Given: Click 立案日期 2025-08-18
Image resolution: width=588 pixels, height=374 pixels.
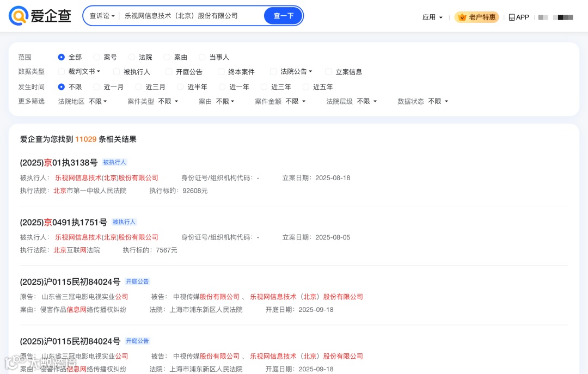Looking at the screenshot, I should click(x=333, y=178).
